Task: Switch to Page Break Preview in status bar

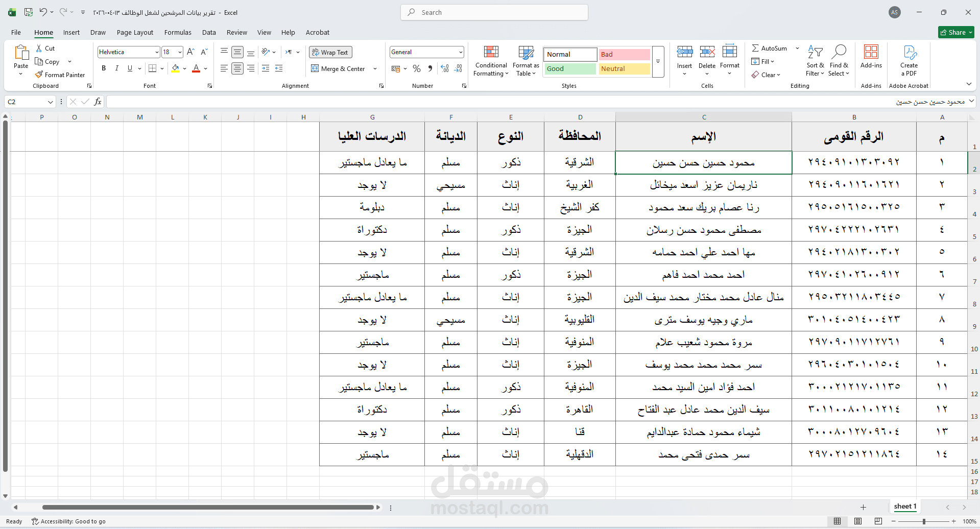Action: [x=878, y=521]
